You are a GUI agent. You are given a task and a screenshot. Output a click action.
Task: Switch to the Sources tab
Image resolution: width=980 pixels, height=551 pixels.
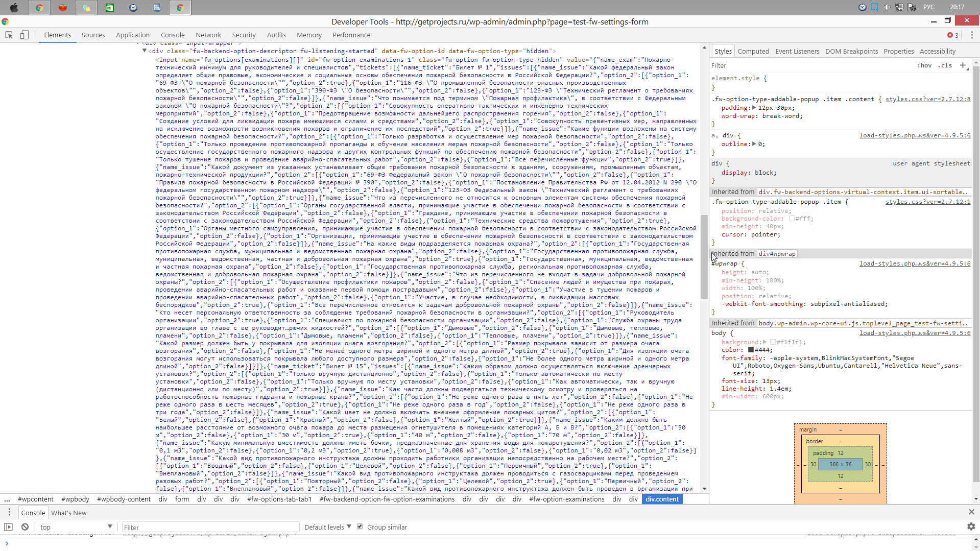[x=93, y=35]
